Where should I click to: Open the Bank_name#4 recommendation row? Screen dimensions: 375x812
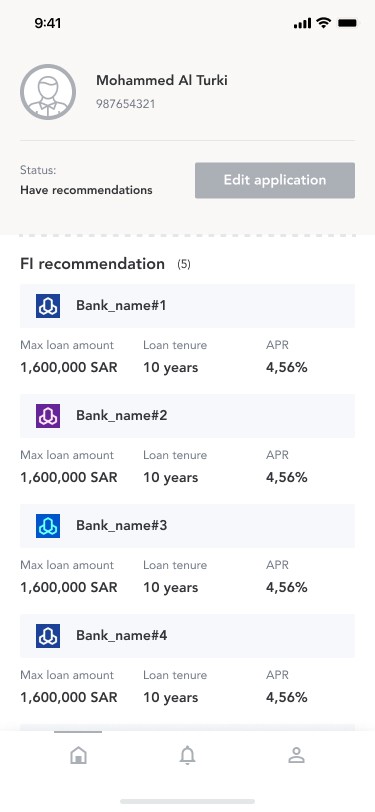pos(188,636)
